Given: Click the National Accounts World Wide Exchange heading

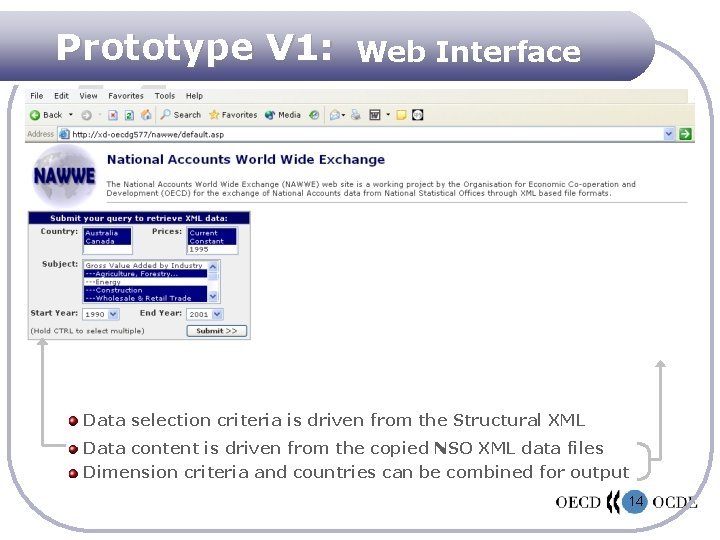Looking at the screenshot, I should [x=246, y=159].
